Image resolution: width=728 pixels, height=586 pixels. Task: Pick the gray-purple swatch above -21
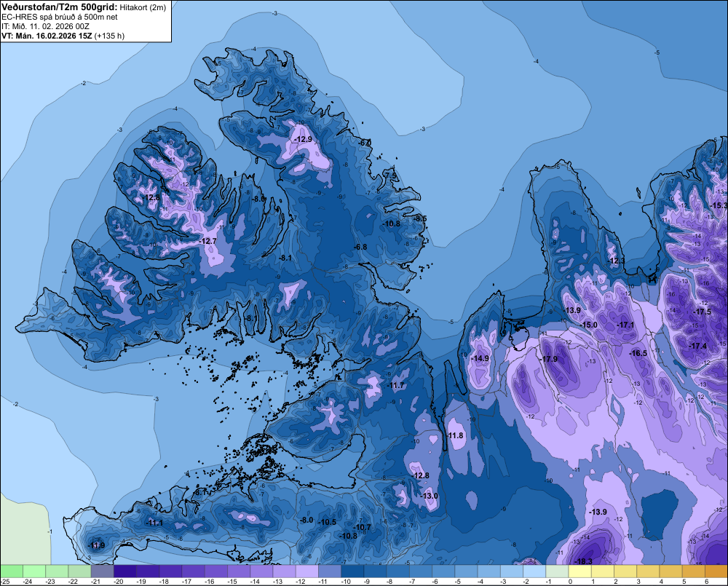[x=102, y=571]
